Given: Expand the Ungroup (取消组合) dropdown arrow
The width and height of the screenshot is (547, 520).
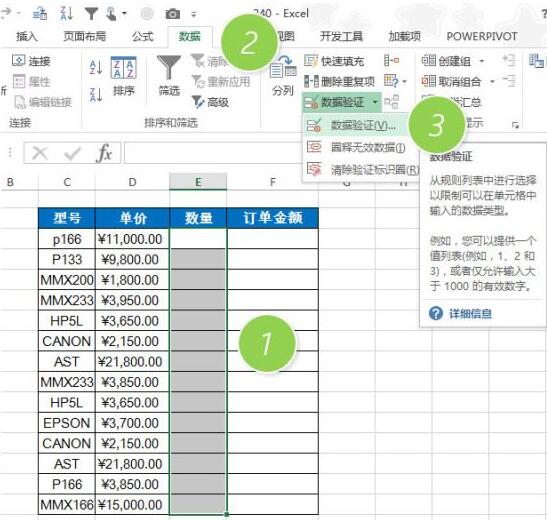Looking at the screenshot, I should pos(492,82).
